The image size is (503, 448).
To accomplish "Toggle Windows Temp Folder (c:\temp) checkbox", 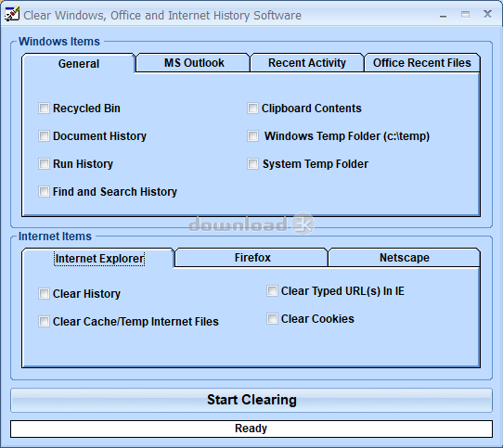I will point(252,136).
